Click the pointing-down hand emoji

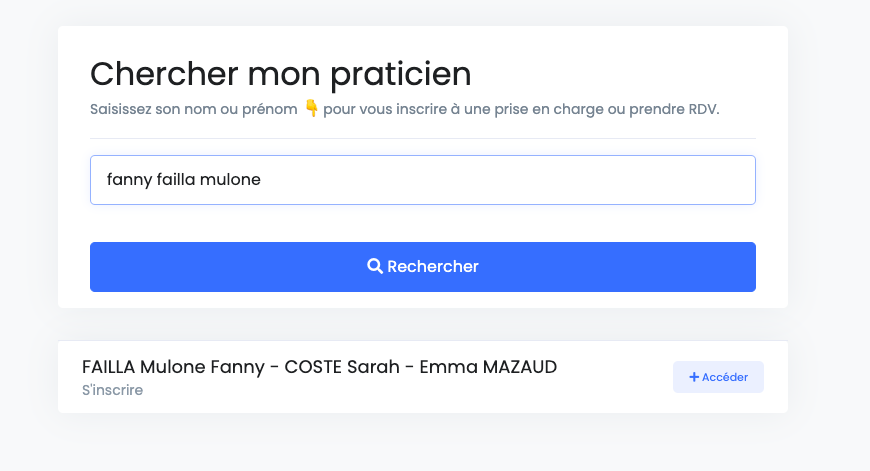pyautogui.click(x=310, y=108)
